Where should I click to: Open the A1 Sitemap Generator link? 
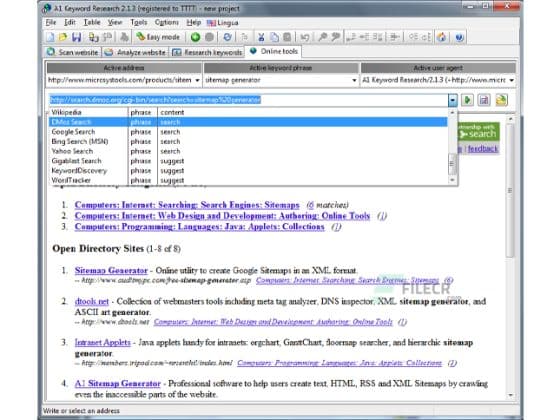[x=118, y=384]
